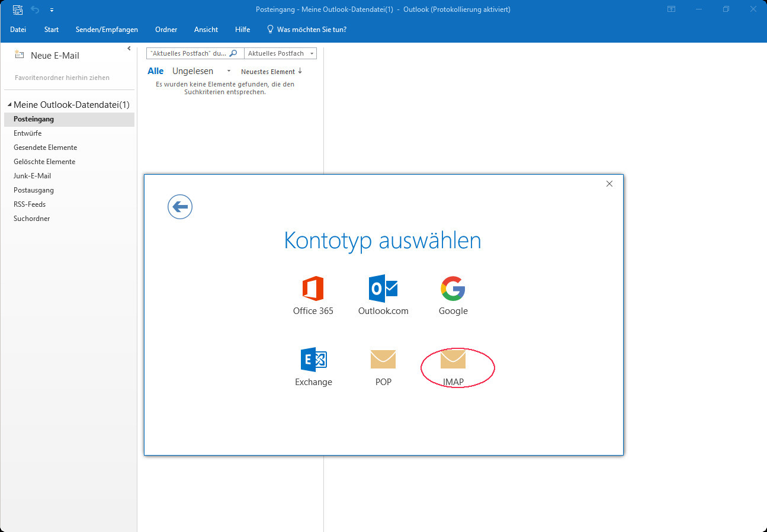Open the dropdown arrow next to Ungelesen
Screen dimensions: 767x532
pos(229,71)
